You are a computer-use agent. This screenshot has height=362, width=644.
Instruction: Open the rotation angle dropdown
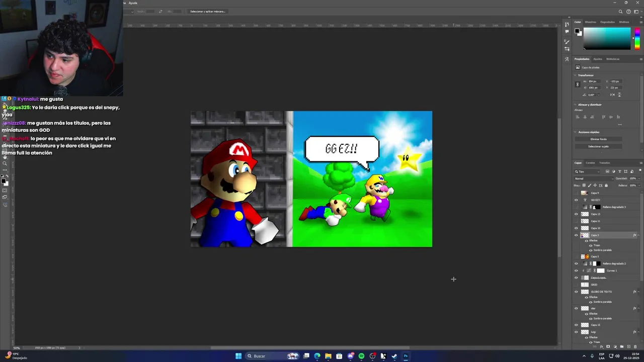[x=599, y=95]
